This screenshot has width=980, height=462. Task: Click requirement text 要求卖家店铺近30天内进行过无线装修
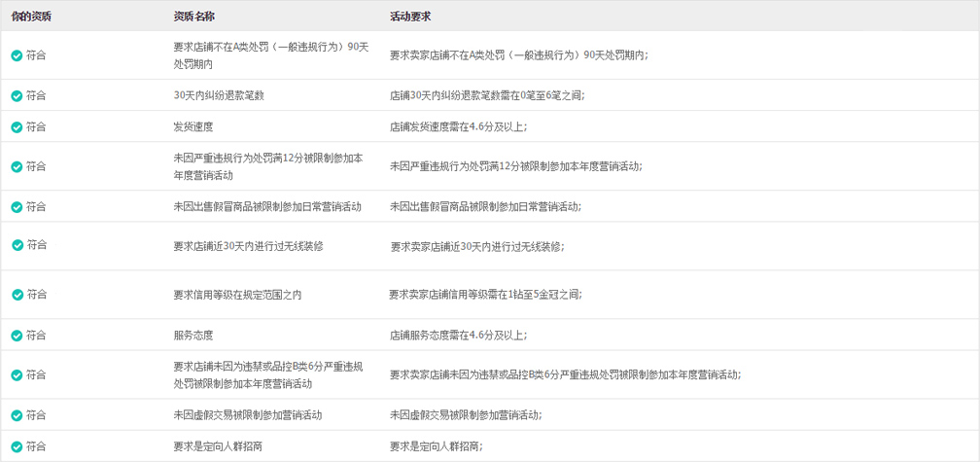click(x=477, y=246)
